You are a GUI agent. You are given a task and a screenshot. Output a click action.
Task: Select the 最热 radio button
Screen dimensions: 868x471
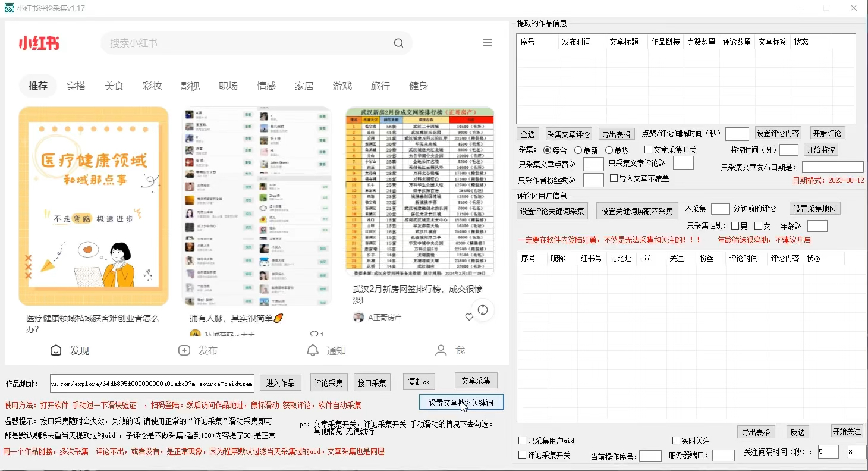click(609, 150)
